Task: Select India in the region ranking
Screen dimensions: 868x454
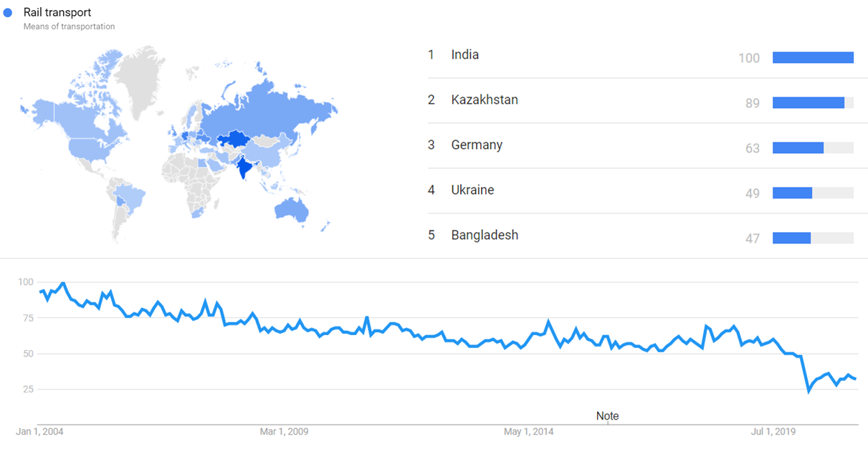Action: point(465,55)
